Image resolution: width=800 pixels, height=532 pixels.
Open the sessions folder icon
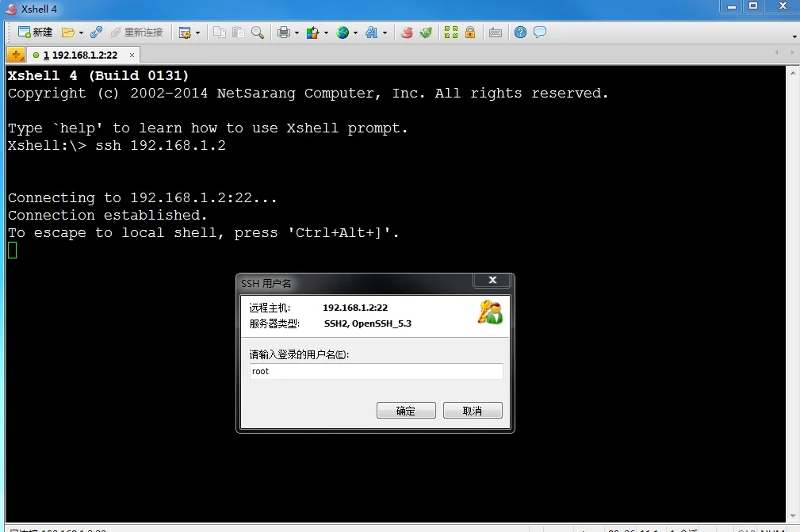[68, 33]
